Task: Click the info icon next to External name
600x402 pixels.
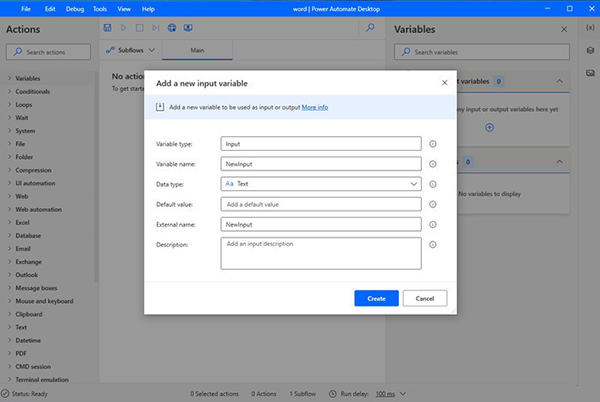Action: [x=433, y=224]
